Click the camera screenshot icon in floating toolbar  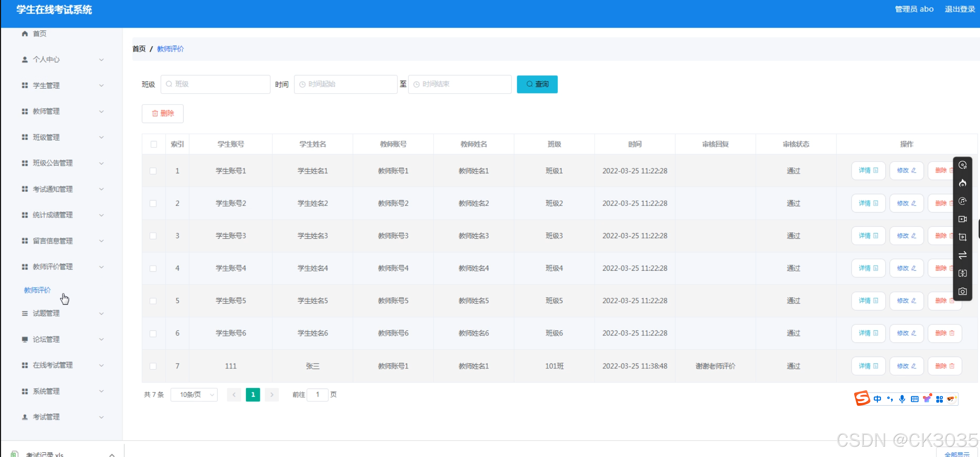tap(962, 292)
